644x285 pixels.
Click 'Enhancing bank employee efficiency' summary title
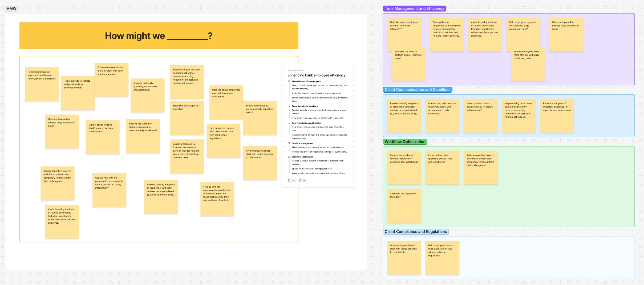[x=317, y=76]
